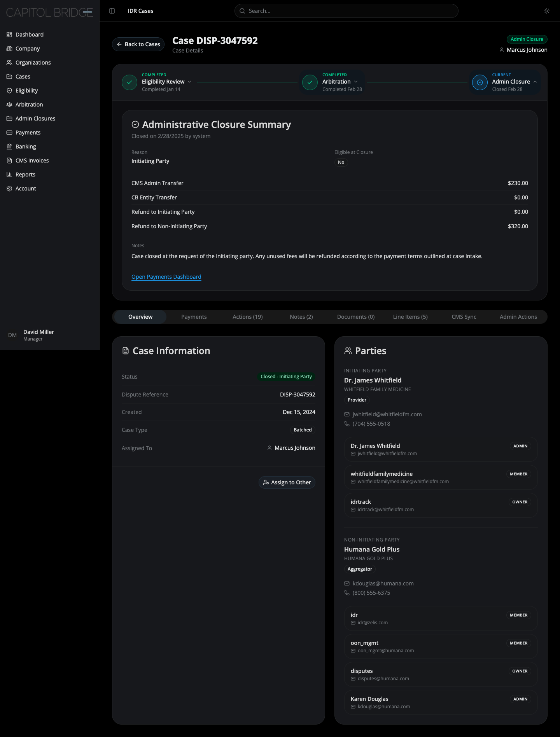Collapse the Admin Closure step chevron
Viewport: 560px width, 737px height.
tap(535, 82)
